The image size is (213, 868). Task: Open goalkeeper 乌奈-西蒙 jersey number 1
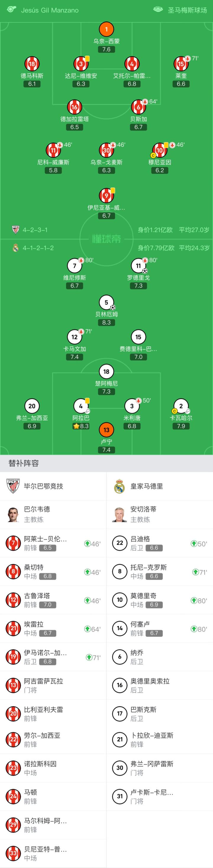tap(106, 29)
